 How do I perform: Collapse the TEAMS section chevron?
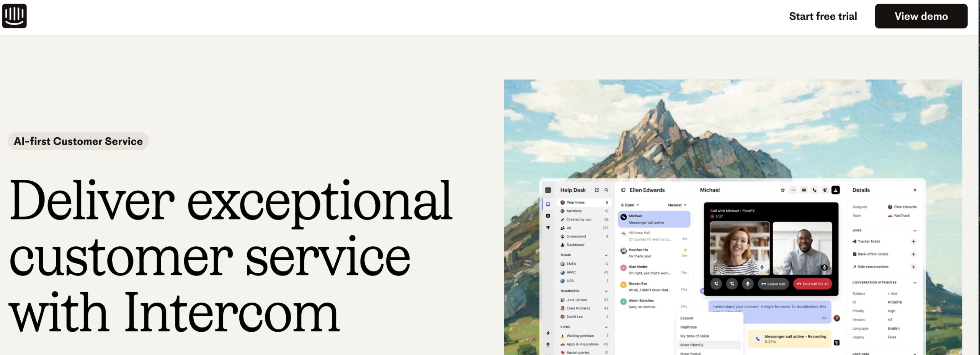tap(606, 255)
